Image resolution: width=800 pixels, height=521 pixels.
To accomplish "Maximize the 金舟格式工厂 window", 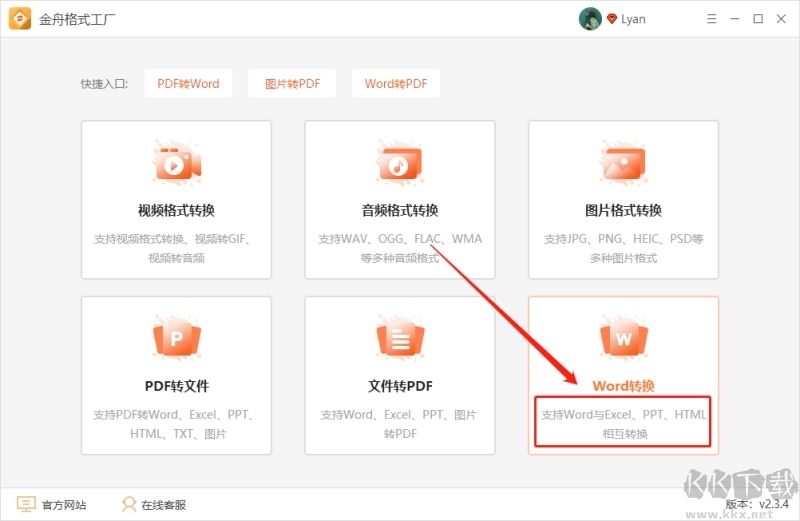I will tap(758, 19).
